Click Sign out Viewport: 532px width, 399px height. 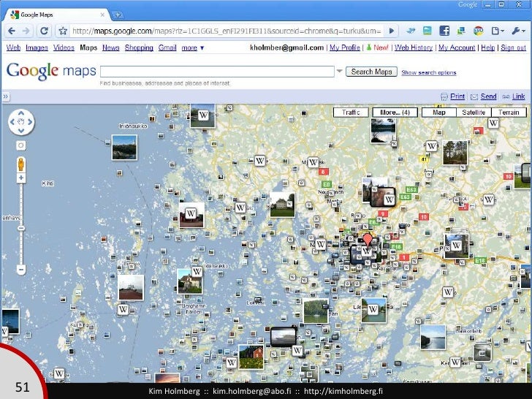513,47
